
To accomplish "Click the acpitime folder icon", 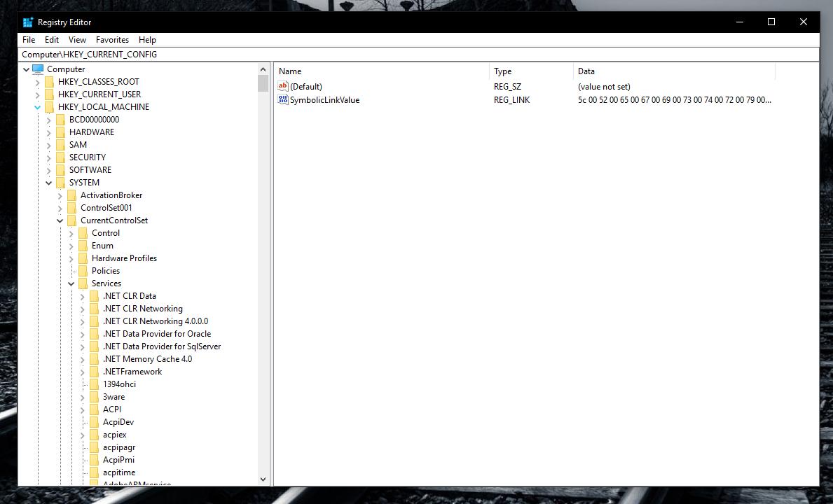I will coord(94,472).
